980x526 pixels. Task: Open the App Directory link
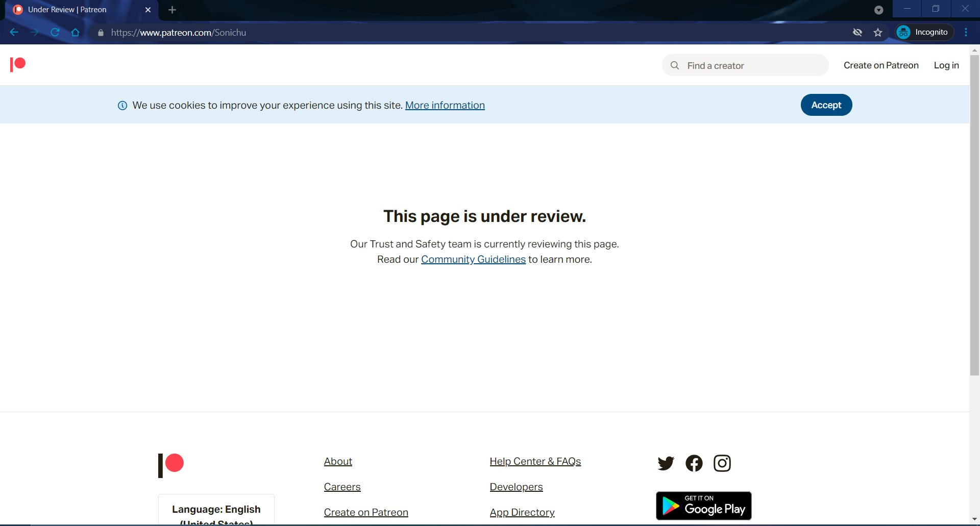click(x=522, y=512)
